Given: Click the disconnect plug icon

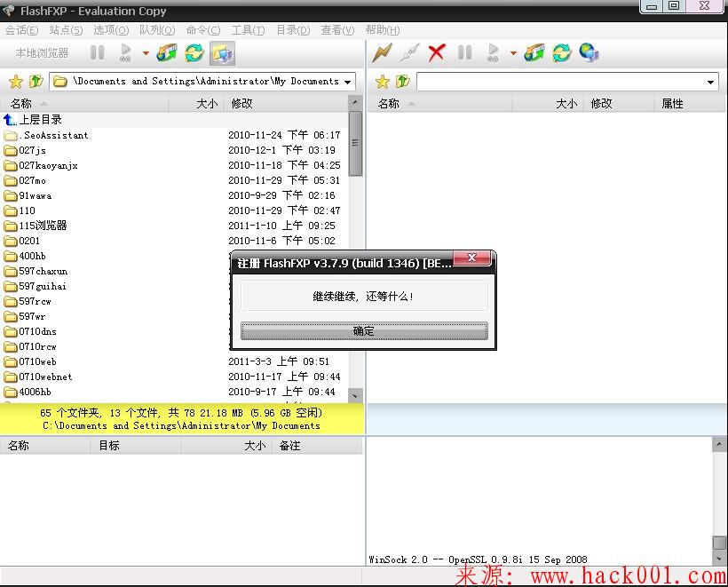Looking at the screenshot, I should click(x=409, y=52).
